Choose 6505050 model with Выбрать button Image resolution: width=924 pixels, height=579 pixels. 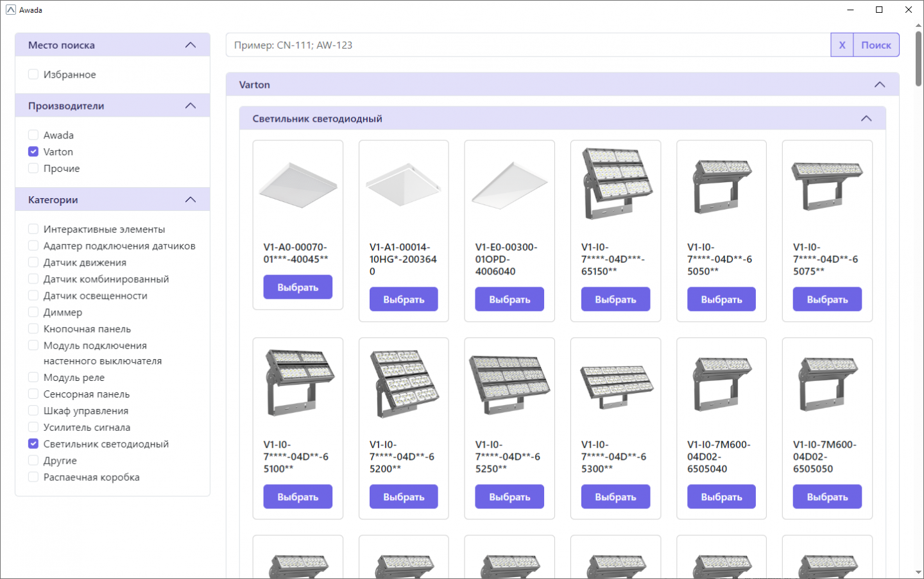[x=827, y=497]
